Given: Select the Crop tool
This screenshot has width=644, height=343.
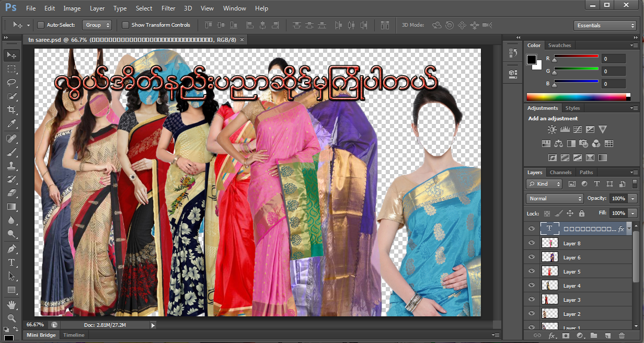Looking at the screenshot, I should (x=11, y=110).
